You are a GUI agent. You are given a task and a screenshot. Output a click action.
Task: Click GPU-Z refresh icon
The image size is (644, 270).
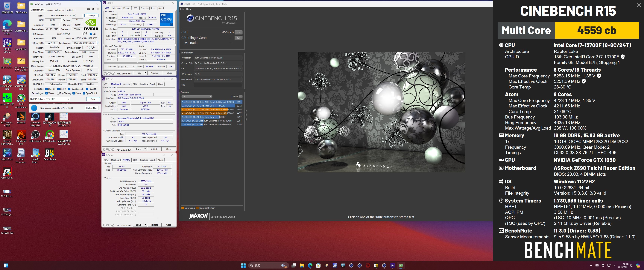(93, 9)
